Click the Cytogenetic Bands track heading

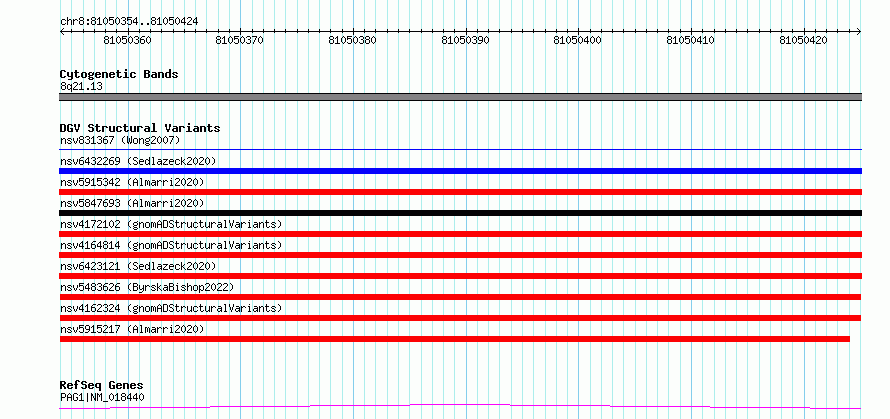click(x=119, y=74)
